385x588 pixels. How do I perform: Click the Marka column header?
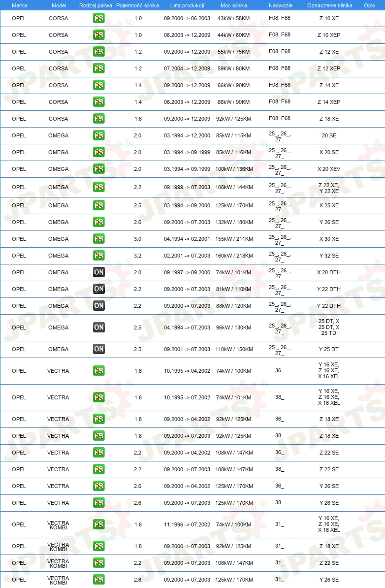19,5
